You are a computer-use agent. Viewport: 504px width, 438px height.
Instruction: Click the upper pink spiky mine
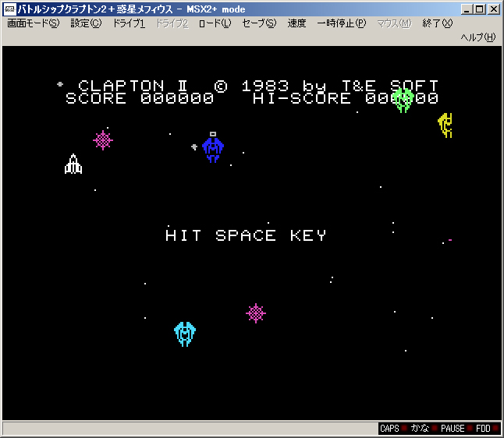103,140
